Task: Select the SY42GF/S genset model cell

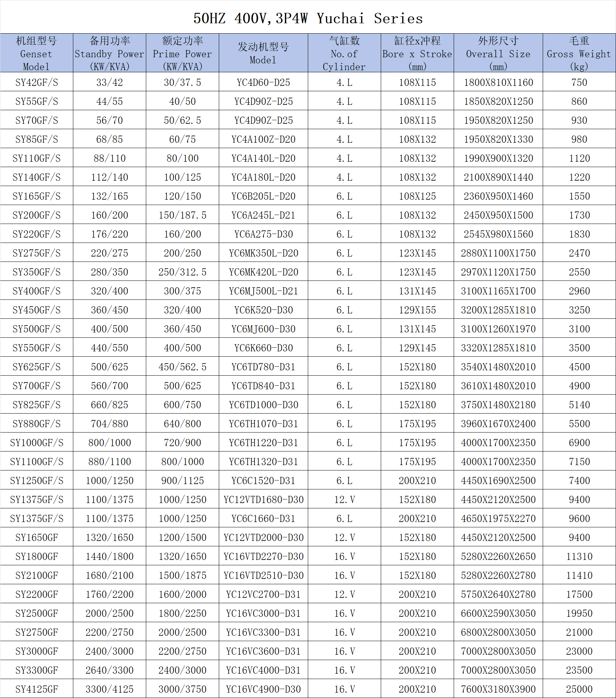Action: coord(36,82)
